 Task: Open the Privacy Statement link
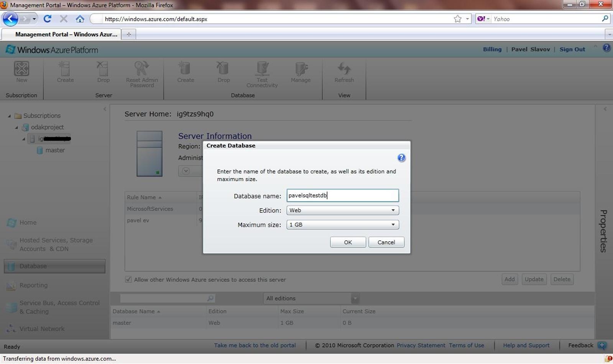click(x=421, y=345)
